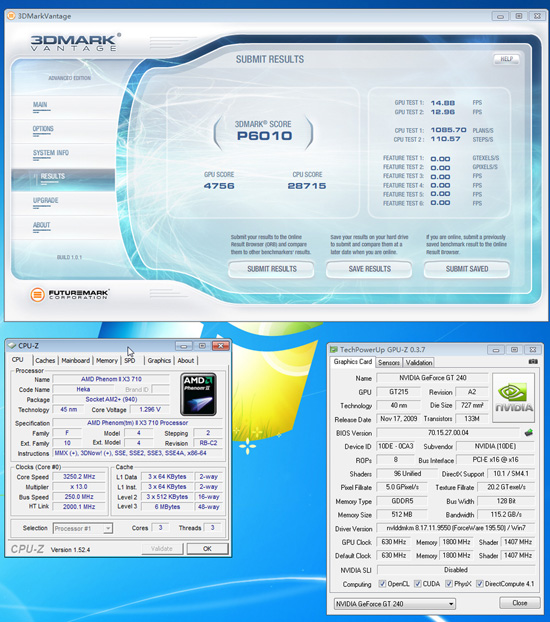Open the NVIDIA GeForce GT 240 dropdown
Image resolution: width=550 pixels, height=622 pixels.
395,604
